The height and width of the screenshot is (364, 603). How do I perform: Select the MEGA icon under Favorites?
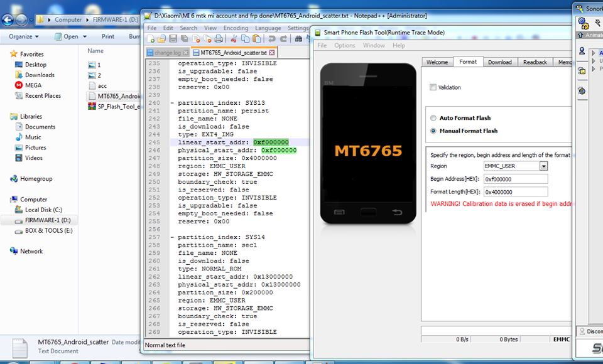coord(18,85)
